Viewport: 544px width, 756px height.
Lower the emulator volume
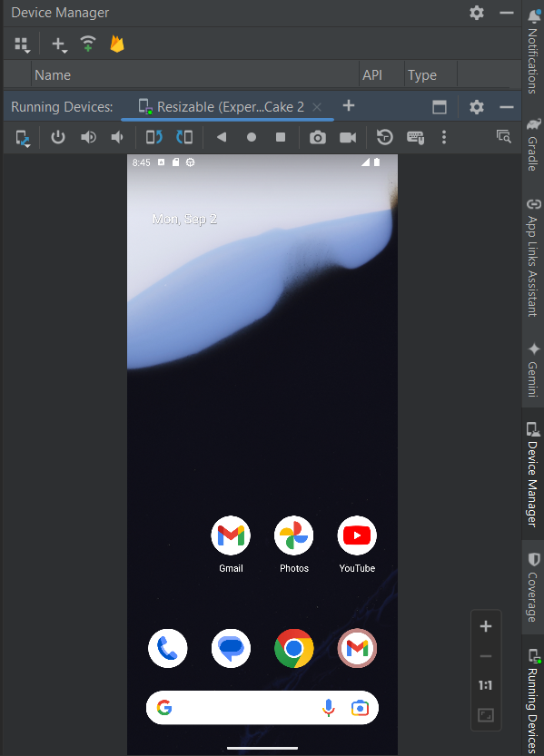tap(117, 137)
